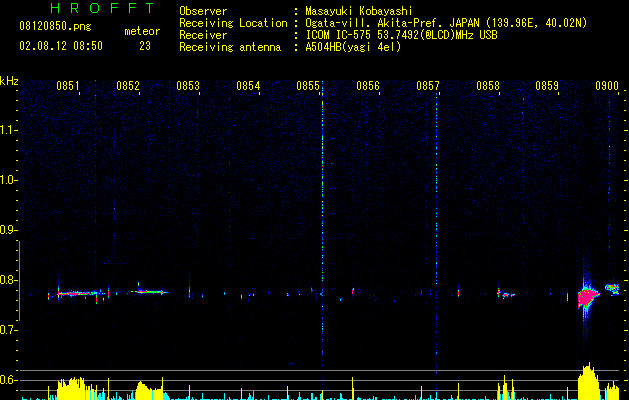This screenshot has width=629, height=400.
Task: Click the "meteor" count label
Action: click(142, 31)
